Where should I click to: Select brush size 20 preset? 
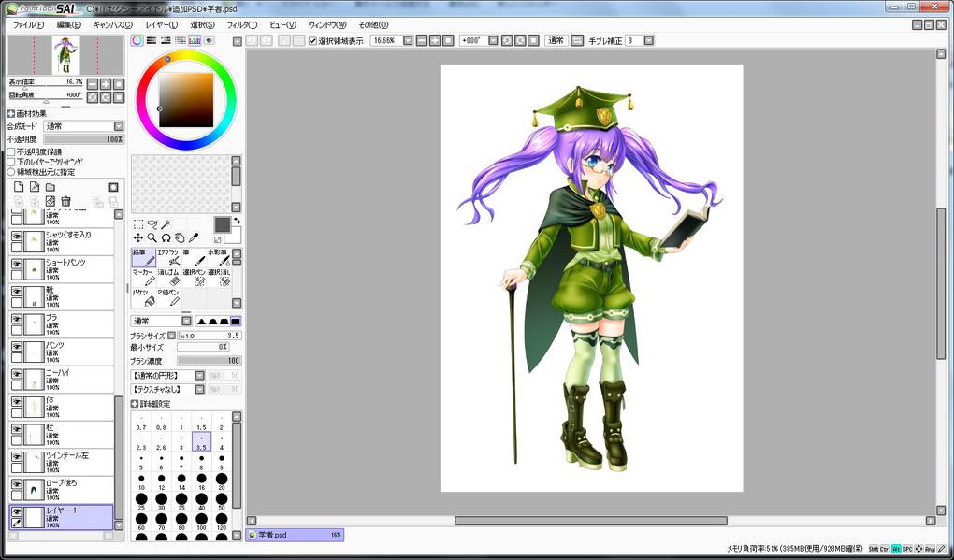tap(222, 482)
